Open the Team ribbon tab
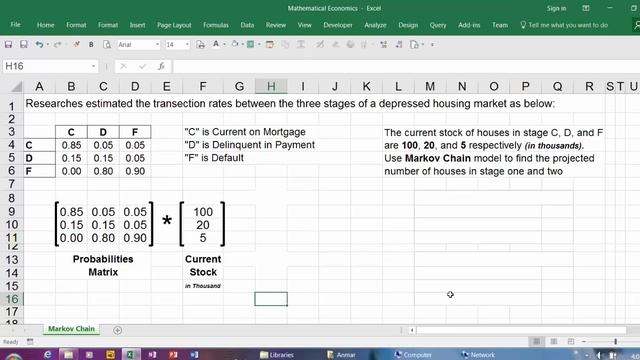This screenshot has width=640, height=360. 500,25
